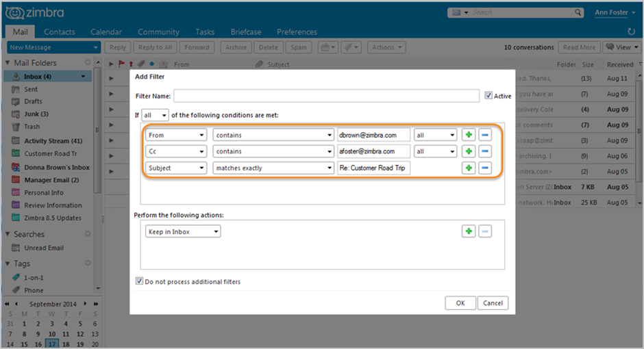Screen dimensions: 644x349
Task: Open the Junk (3) folder
Action: (x=36, y=114)
